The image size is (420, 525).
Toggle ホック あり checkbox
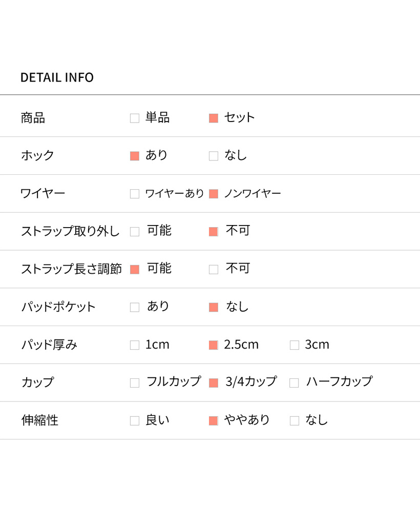(135, 156)
